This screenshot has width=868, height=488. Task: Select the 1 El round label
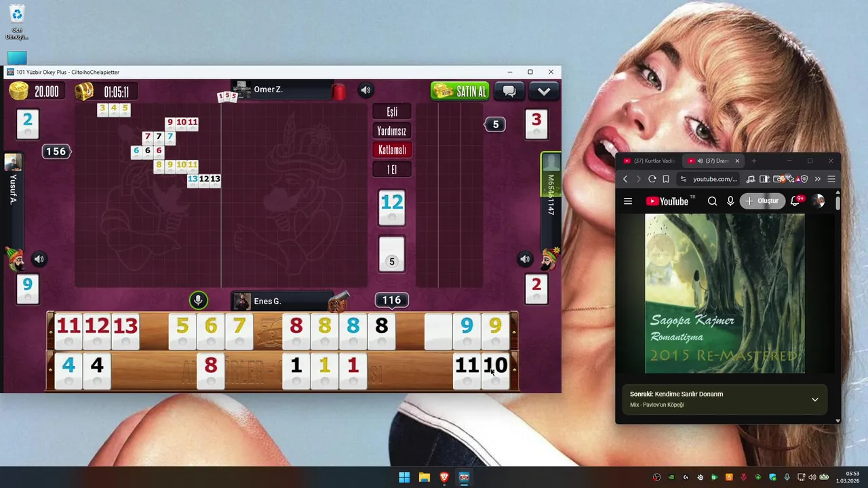[392, 169]
